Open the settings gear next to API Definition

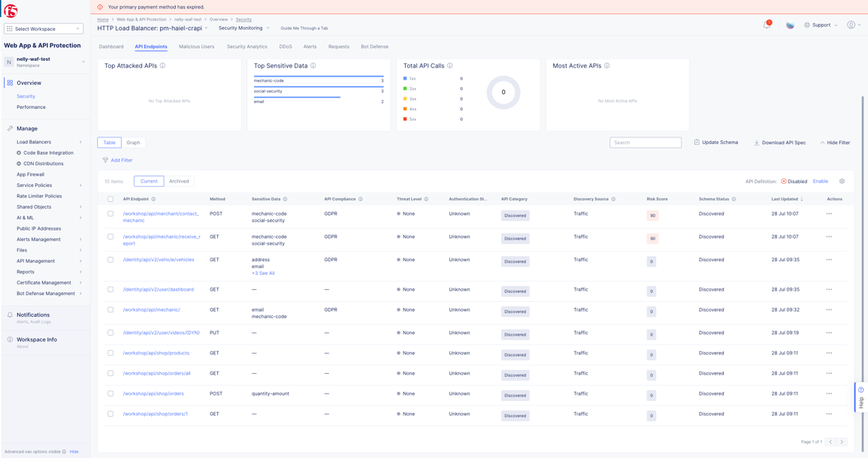pos(842,181)
